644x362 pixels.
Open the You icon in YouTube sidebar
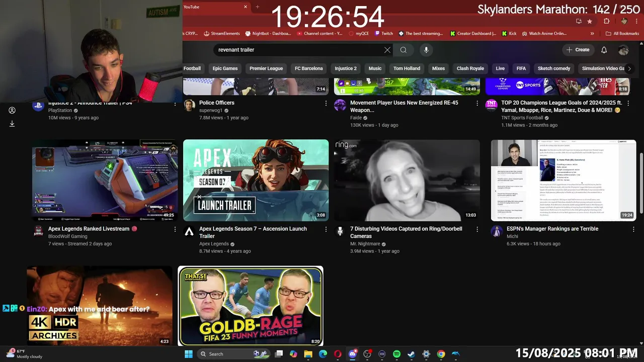coord(12,110)
